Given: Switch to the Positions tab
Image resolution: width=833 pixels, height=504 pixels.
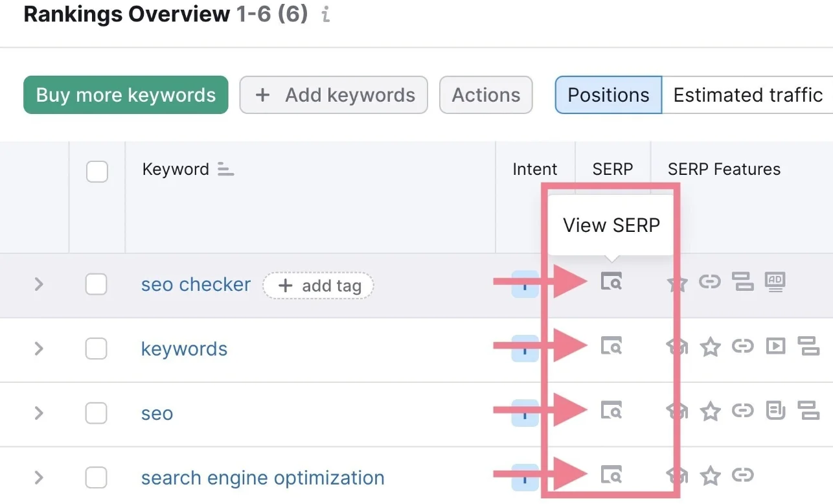Looking at the screenshot, I should 608,95.
